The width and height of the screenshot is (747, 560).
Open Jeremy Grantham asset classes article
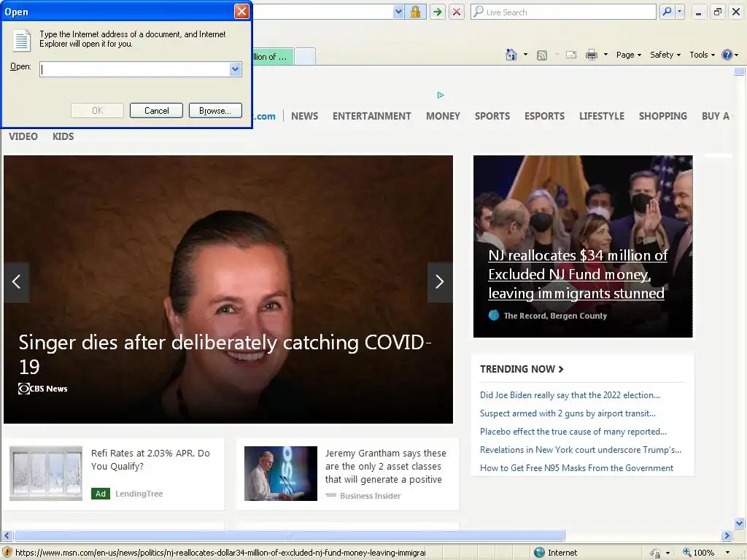click(385, 466)
